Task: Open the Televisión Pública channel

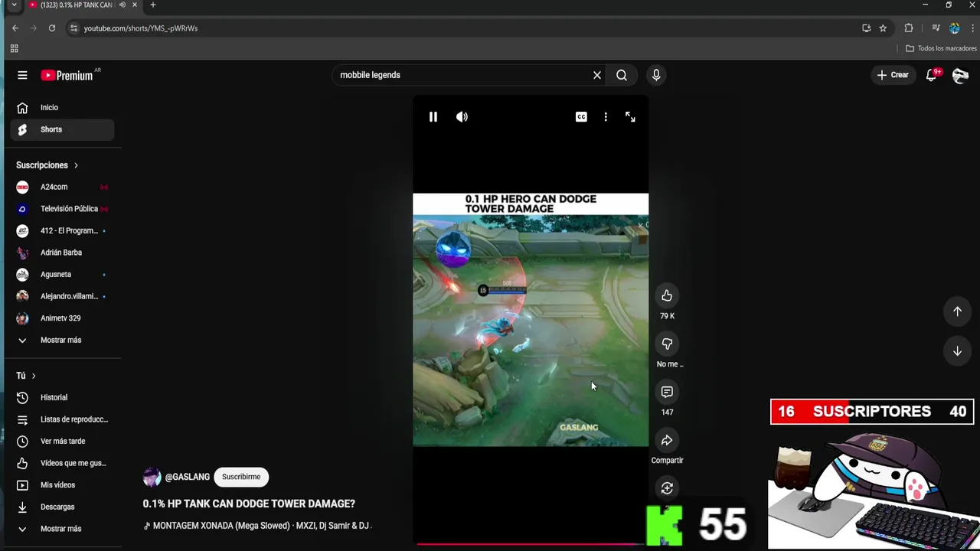Action: [x=62, y=209]
